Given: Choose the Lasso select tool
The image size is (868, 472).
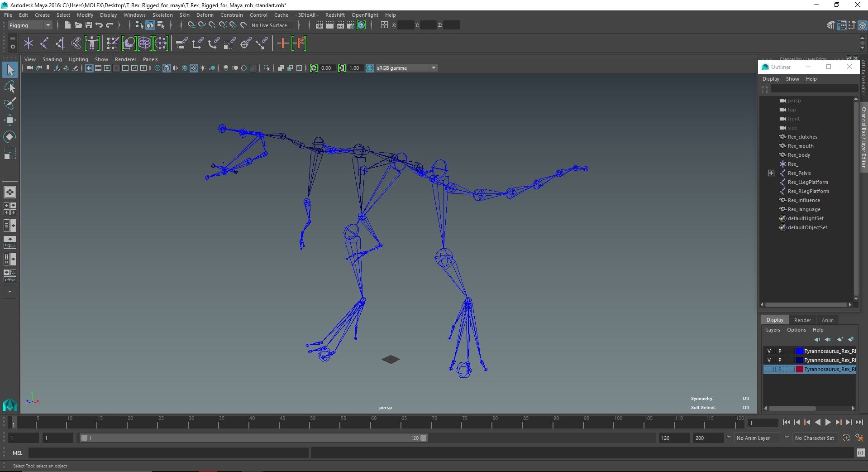Looking at the screenshot, I should (x=10, y=87).
